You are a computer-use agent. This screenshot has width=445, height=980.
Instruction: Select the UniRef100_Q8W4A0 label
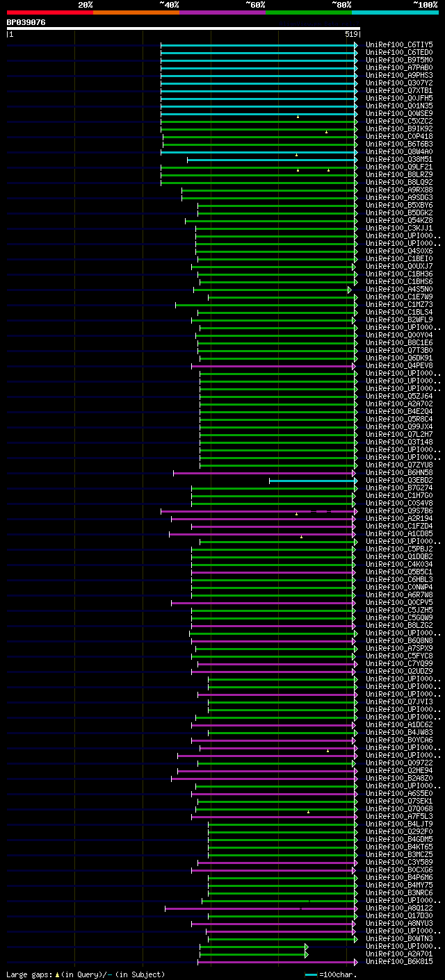click(400, 151)
